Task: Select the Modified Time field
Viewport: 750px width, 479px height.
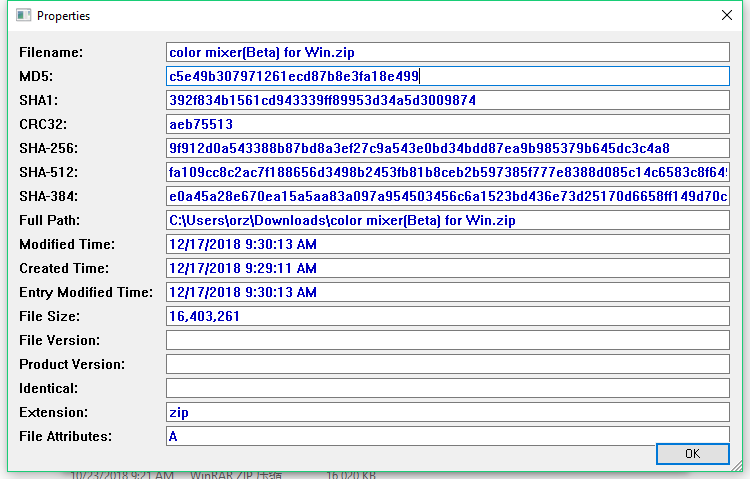Action: coord(447,244)
